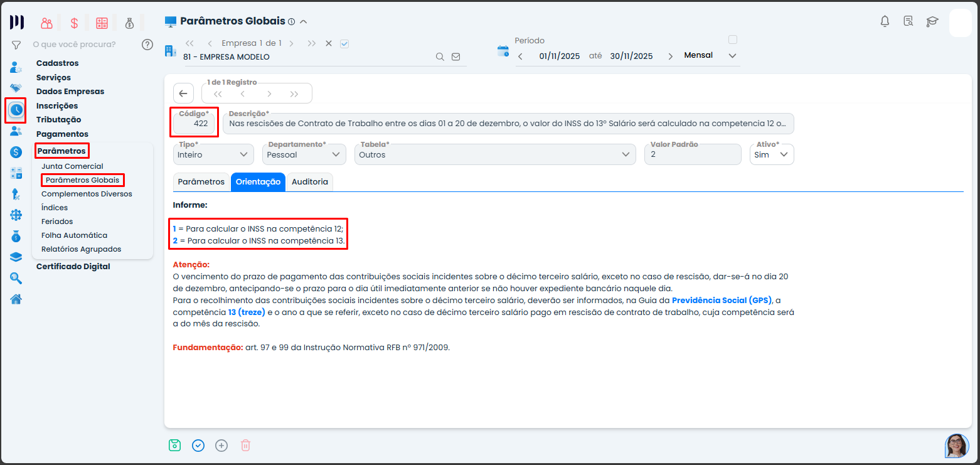The height and width of the screenshot is (465, 980).
Task: Click the notification bell icon
Action: pos(885,21)
